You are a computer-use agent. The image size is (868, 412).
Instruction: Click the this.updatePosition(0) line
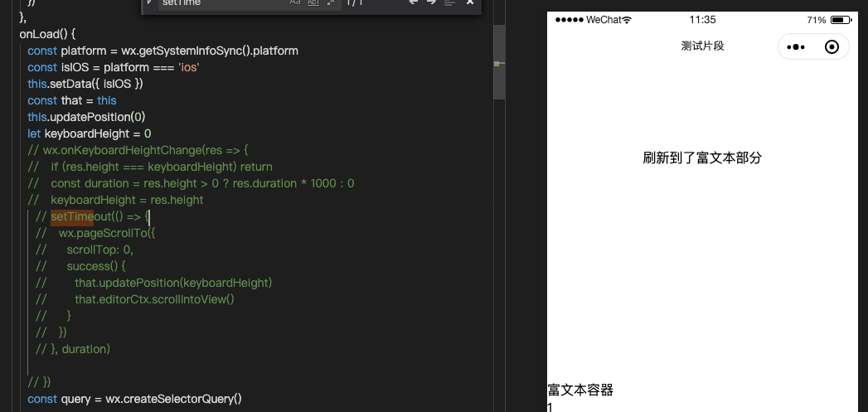86,117
